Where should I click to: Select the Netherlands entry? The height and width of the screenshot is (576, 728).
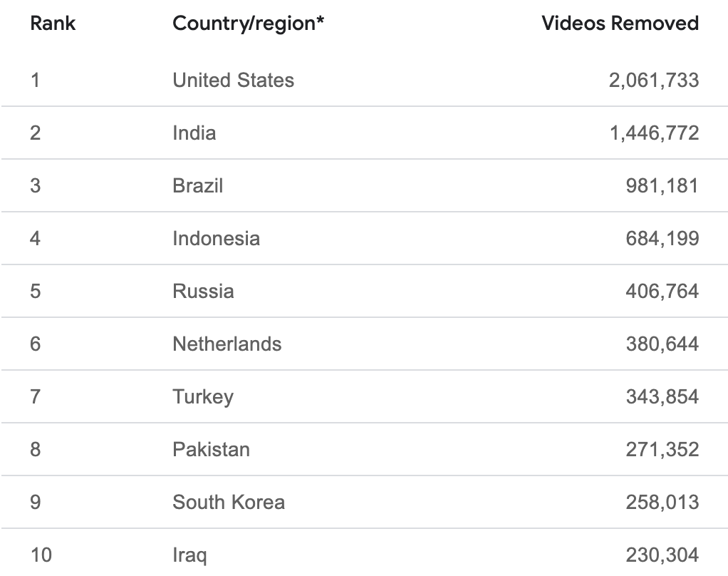[x=227, y=344]
